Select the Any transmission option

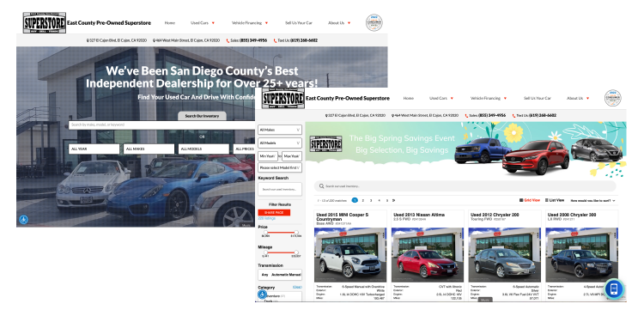(x=265, y=275)
